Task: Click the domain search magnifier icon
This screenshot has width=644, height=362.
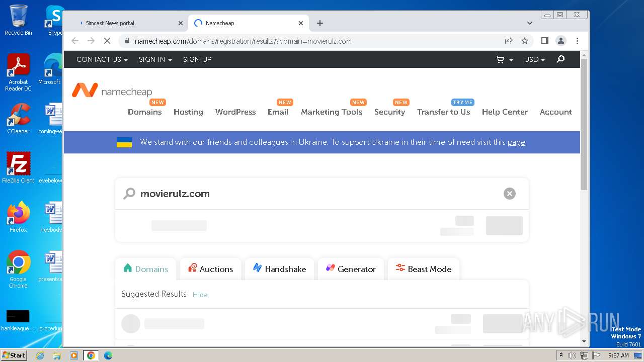Action: (129, 194)
